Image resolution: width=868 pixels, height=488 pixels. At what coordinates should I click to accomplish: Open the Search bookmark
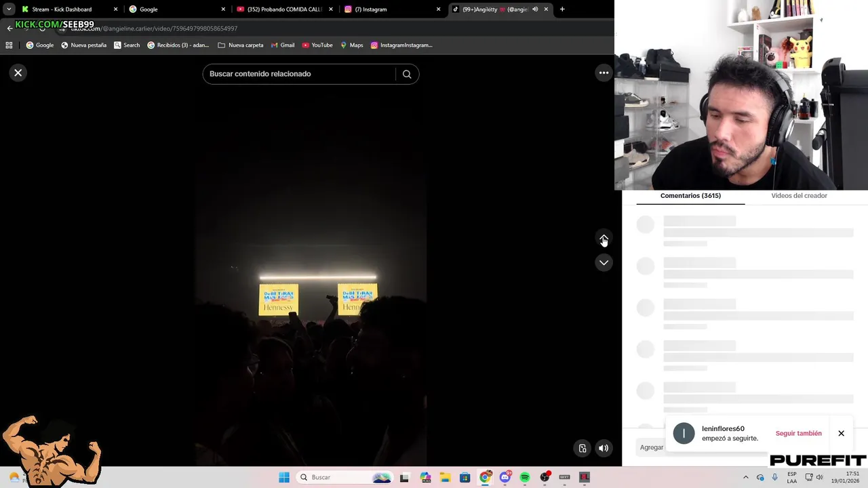(127, 45)
